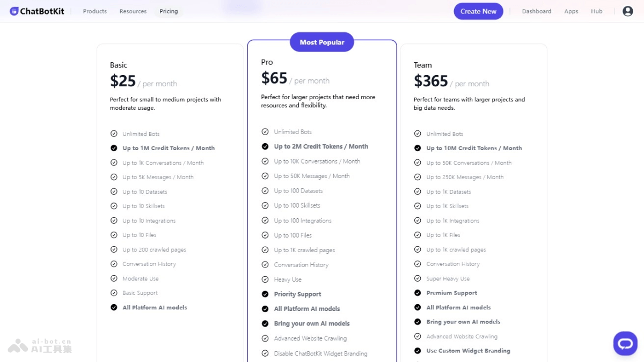Image resolution: width=644 pixels, height=362 pixels.
Task: Open the chat support widget icon
Action: 625,343
